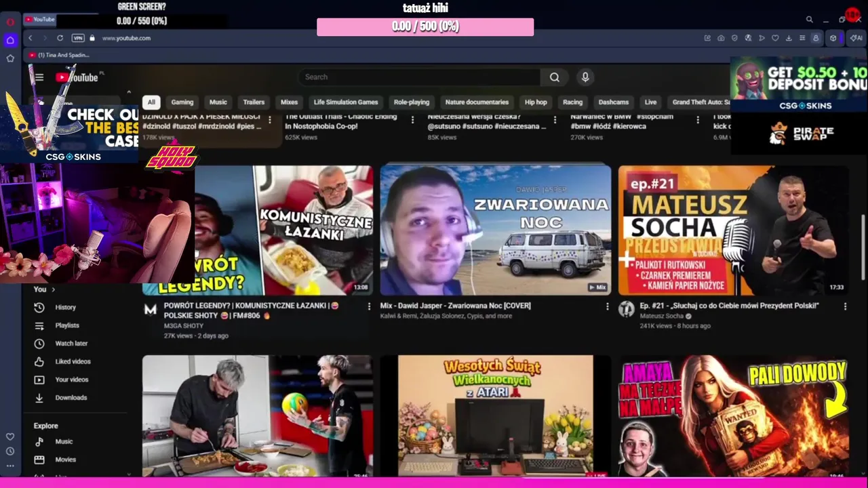The height and width of the screenshot is (488, 868).
Task: Click the edit pencil toolbar icon
Action: pyautogui.click(x=707, y=38)
